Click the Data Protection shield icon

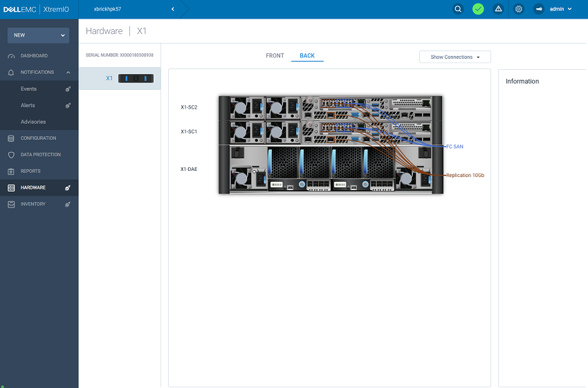11,155
